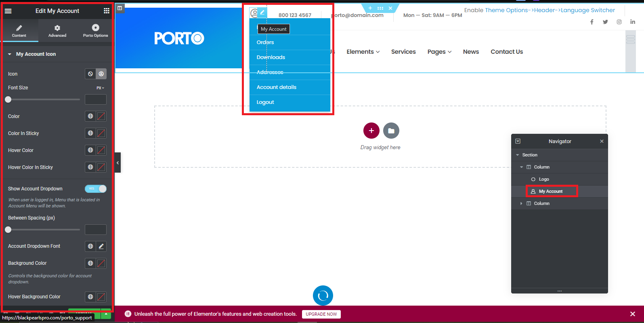Image resolution: width=644 pixels, height=323 pixels.
Task: Open save options arrow
Action: coord(106,314)
